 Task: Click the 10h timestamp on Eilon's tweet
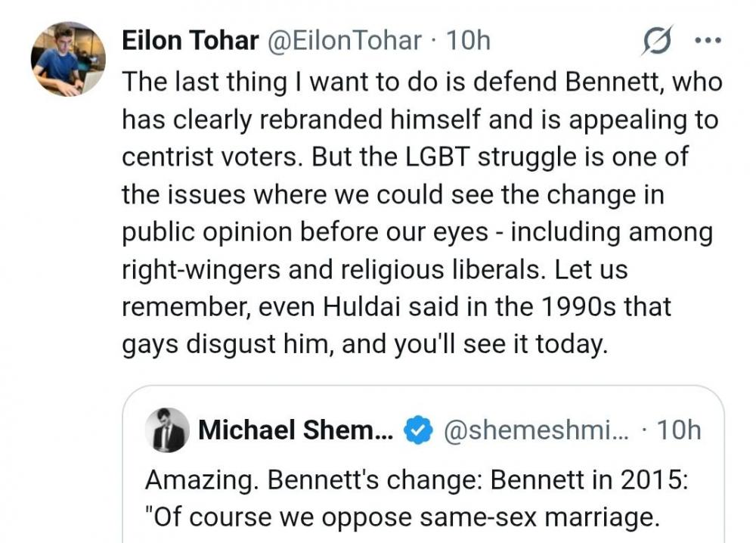(x=468, y=41)
